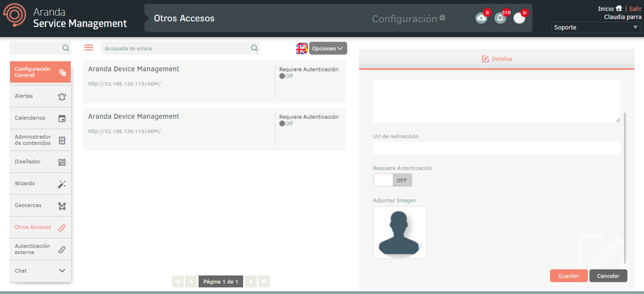This screenshot has width=644, height=294.
Task: Select Otros Accesos menu item
Action: coord(40,227)
